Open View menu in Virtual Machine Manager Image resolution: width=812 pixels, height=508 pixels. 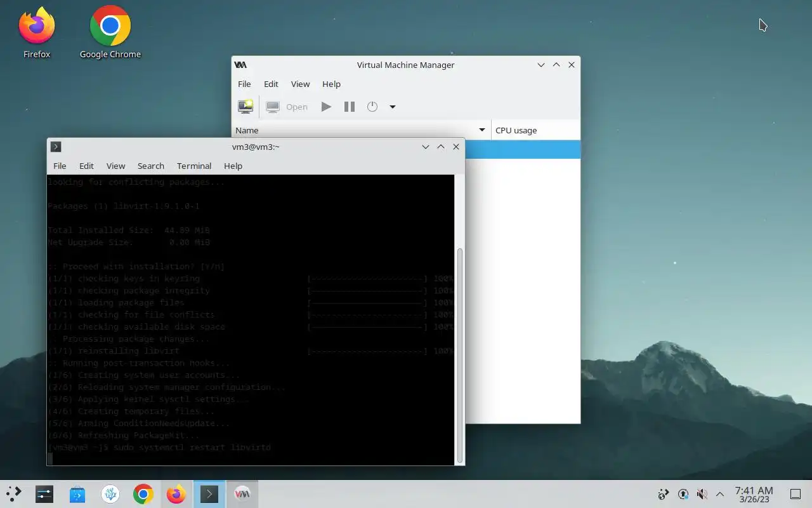pos(300,84)
